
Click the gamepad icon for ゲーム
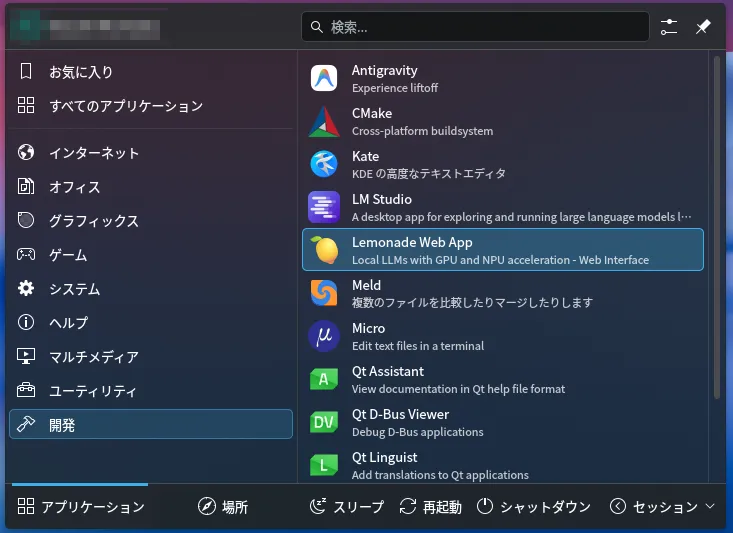click(x=26, y=254)
